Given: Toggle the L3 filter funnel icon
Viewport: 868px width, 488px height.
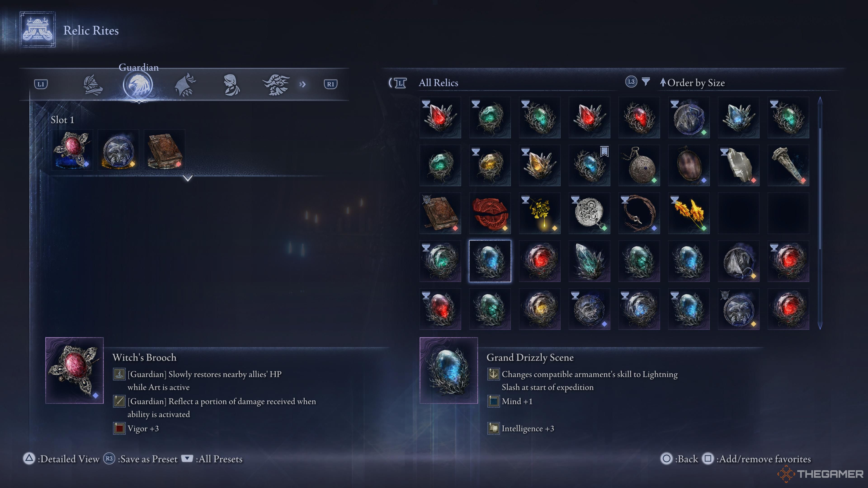Looking at the screenshot, I should pos(646,82).
